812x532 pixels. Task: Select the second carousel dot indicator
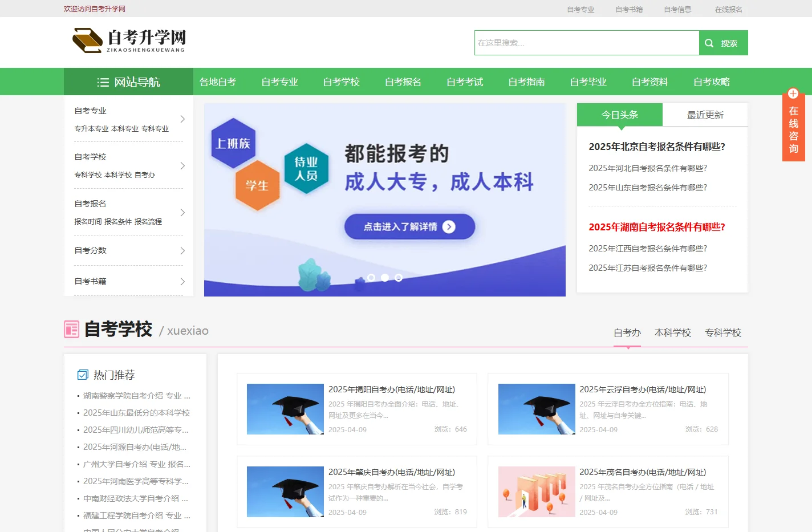[x=385, y=278]
